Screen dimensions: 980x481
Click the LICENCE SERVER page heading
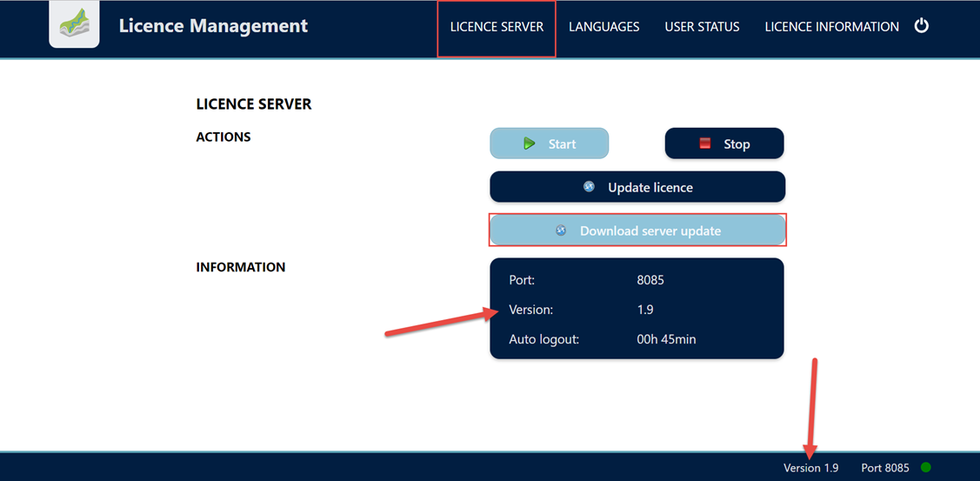(x=254, y=104)
